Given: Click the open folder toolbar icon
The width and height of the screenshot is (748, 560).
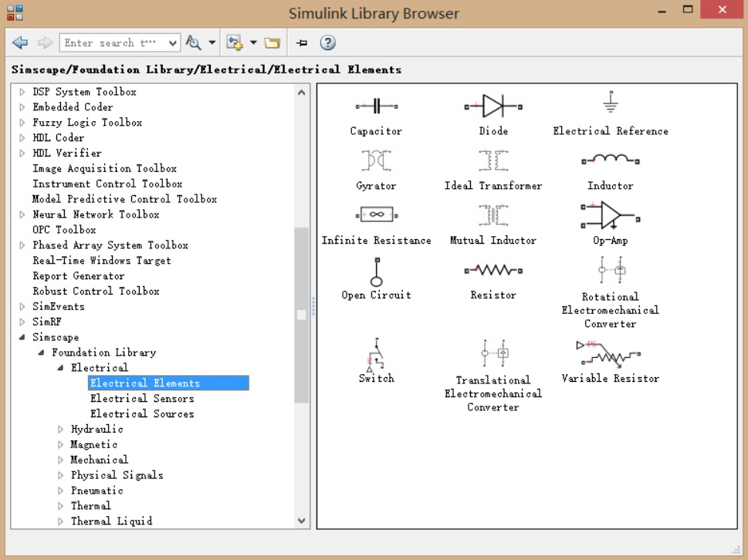Looking at the screenshot, I should 272,43.
